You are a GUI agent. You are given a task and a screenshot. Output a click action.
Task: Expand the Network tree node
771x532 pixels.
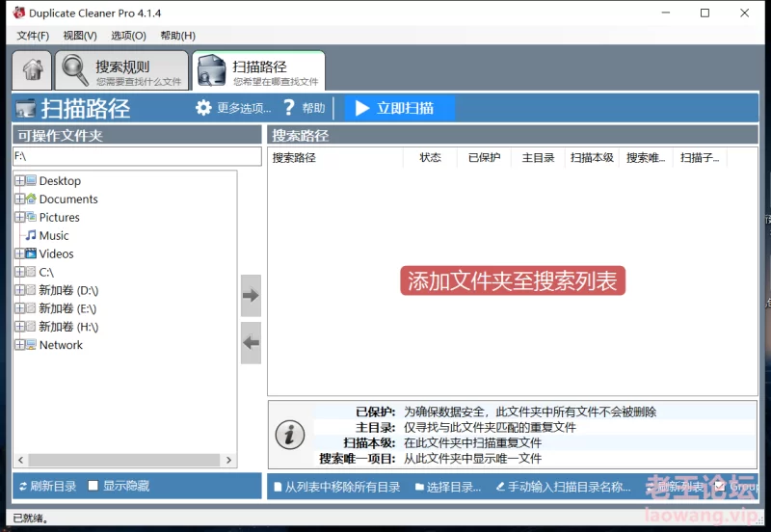(x=19, y=345)
